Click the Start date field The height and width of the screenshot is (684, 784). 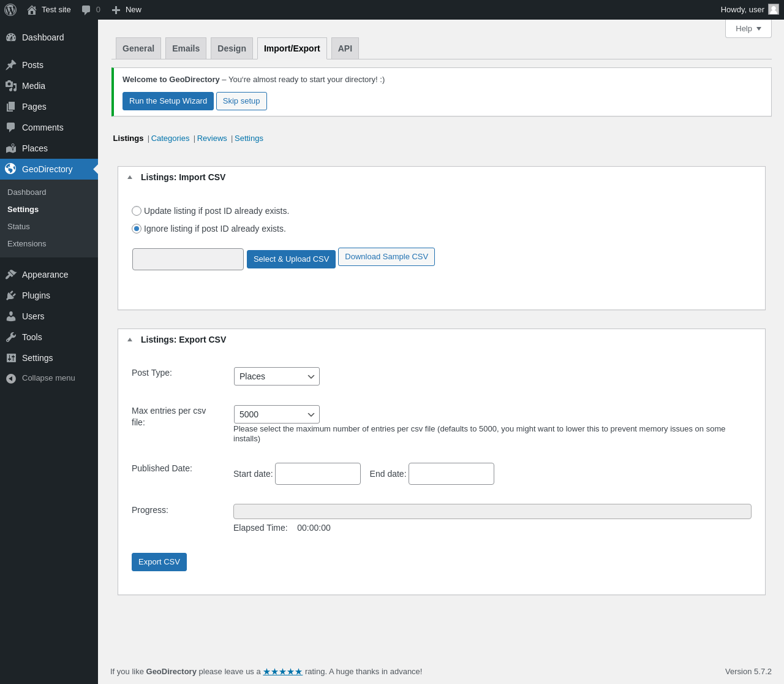coord(318,474)
